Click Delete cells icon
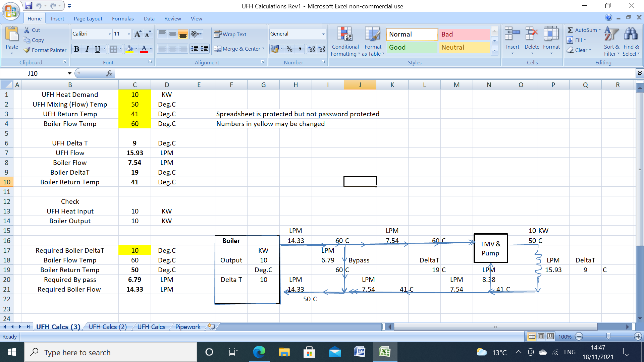 532,34
